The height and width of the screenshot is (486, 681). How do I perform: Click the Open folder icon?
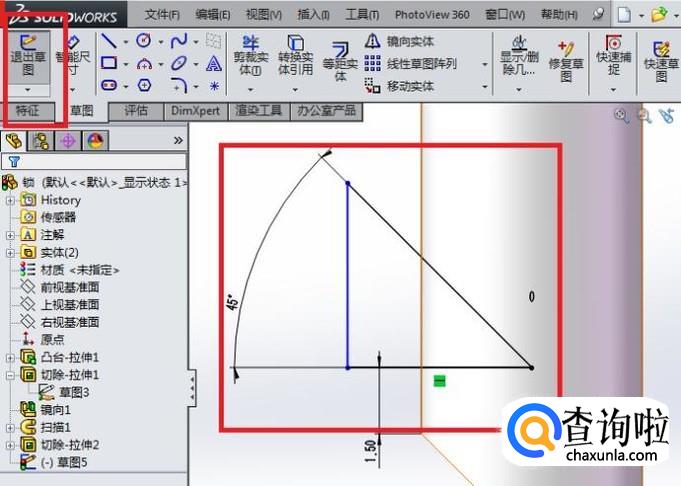659,15
